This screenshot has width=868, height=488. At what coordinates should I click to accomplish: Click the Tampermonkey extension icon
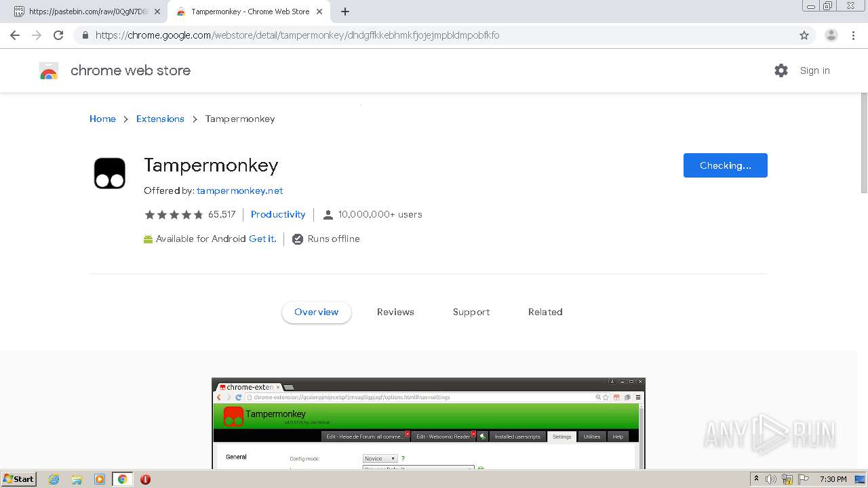coord(110,173)
